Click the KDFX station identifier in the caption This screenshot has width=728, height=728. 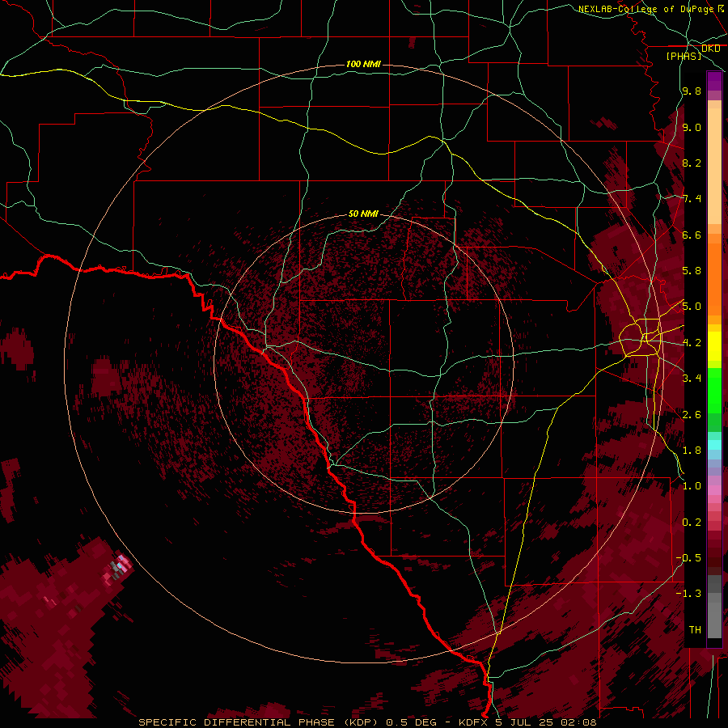[473, 722]
